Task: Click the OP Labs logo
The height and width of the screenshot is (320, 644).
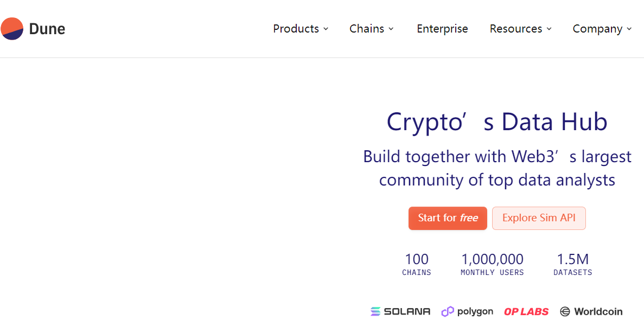Action: 526,312
